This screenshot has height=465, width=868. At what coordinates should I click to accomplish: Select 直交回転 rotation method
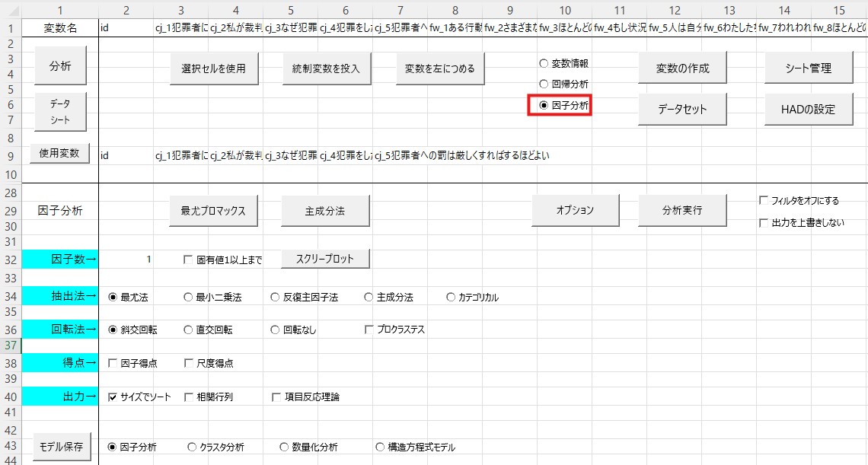pos(189,330)
